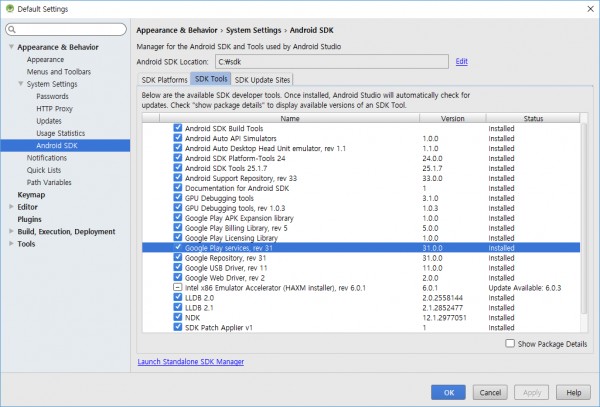
Task: Click 'Update Available: 6.0.3' status
Action: 525,287
